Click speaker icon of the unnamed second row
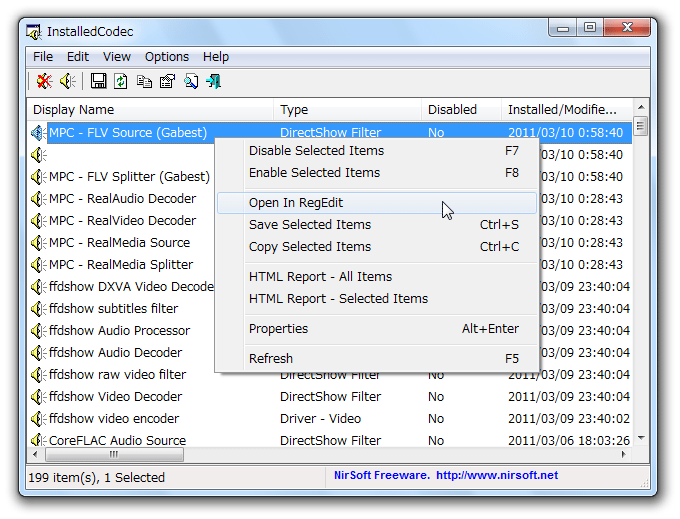Screen dimensions: 680x519 [39, 155]
